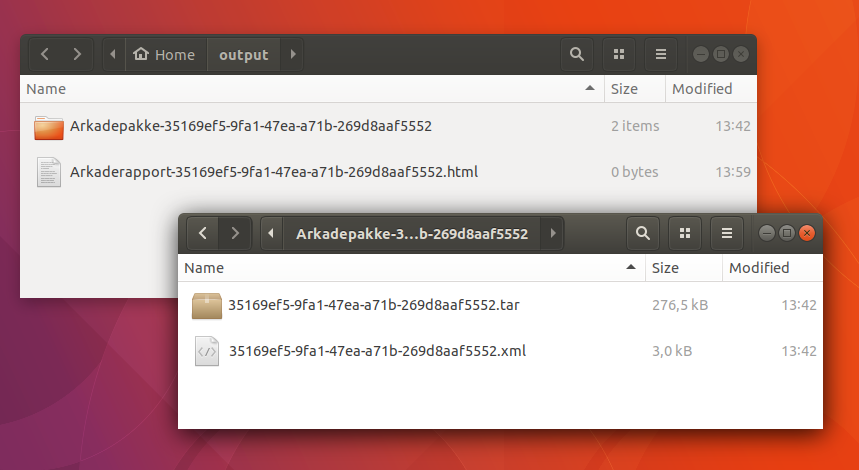Close the Arkadepakke window
This screenshot has width=859, height=470.
[806, 233]
